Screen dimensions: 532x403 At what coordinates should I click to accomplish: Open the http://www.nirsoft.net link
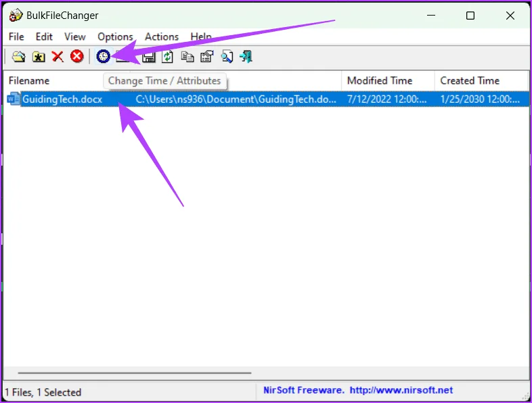pyautogui.click(x=401, y=390)
